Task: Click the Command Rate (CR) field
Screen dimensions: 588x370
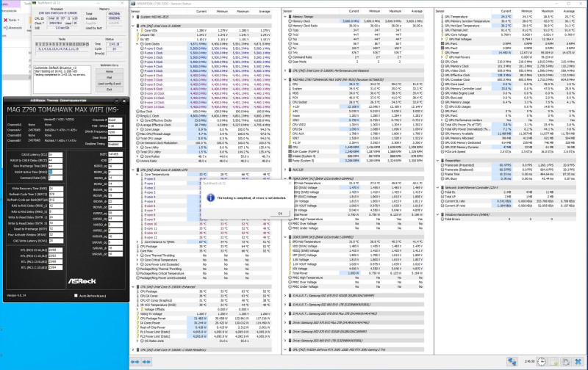Action: point(55,178)
